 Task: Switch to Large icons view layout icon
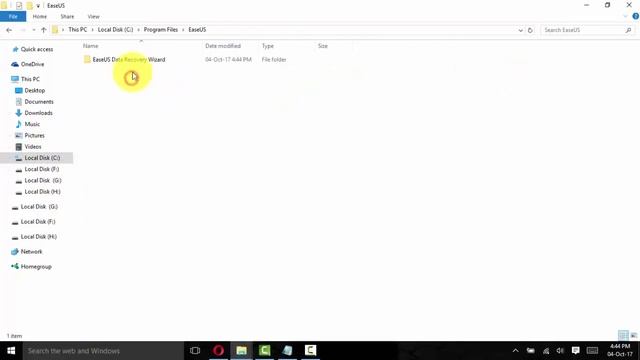coord(633,336)
